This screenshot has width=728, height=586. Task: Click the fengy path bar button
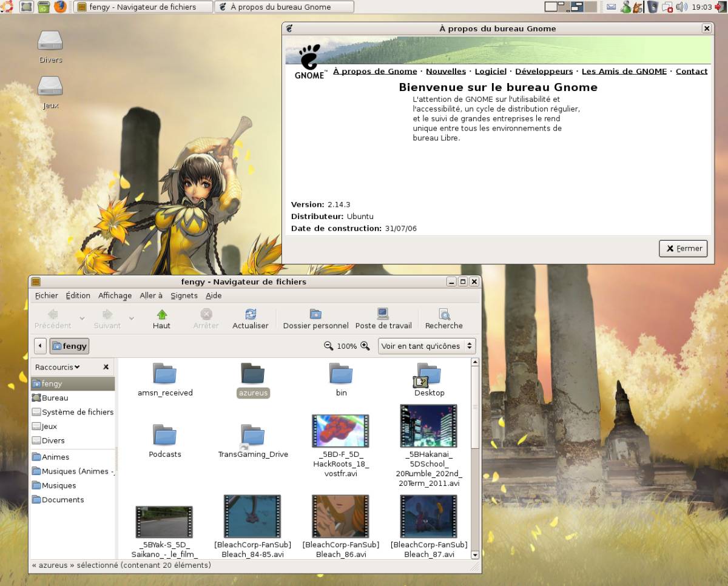[x=69, y=346]
